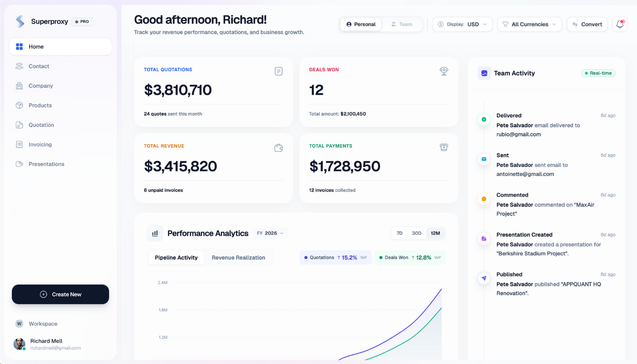Click the Performance Analytics bar chart icon
Image resolution: width=637 pixels, height=364 pixels.
tap(155, 233)
